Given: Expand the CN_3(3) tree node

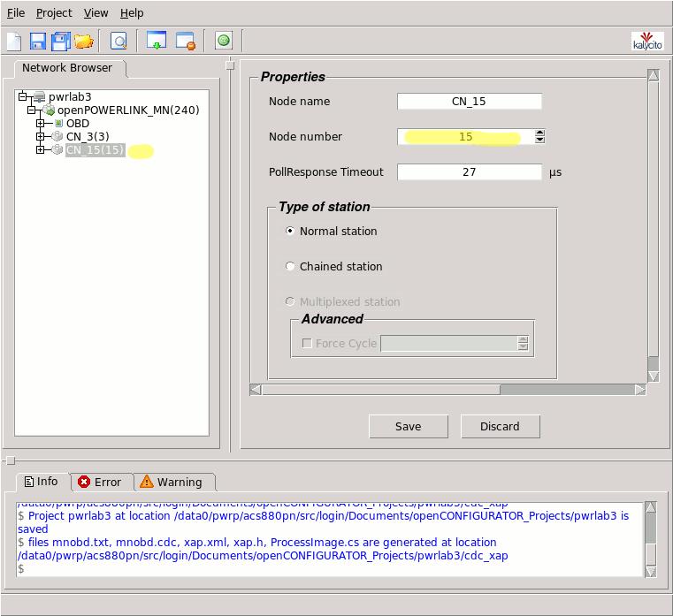Looking at the screenshot, I should pyautogui.click(x=40, y=136).
